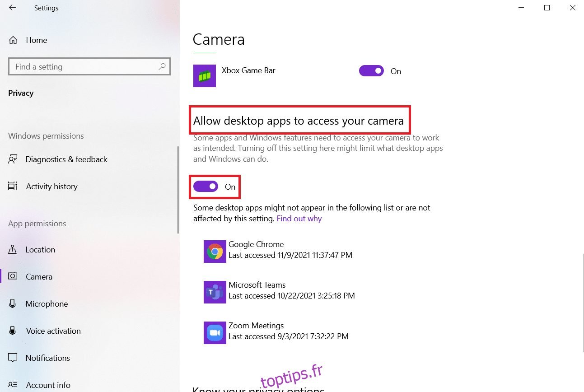
Task: Click the Xbox Game Bar app icon
Action: coord(205,76)
